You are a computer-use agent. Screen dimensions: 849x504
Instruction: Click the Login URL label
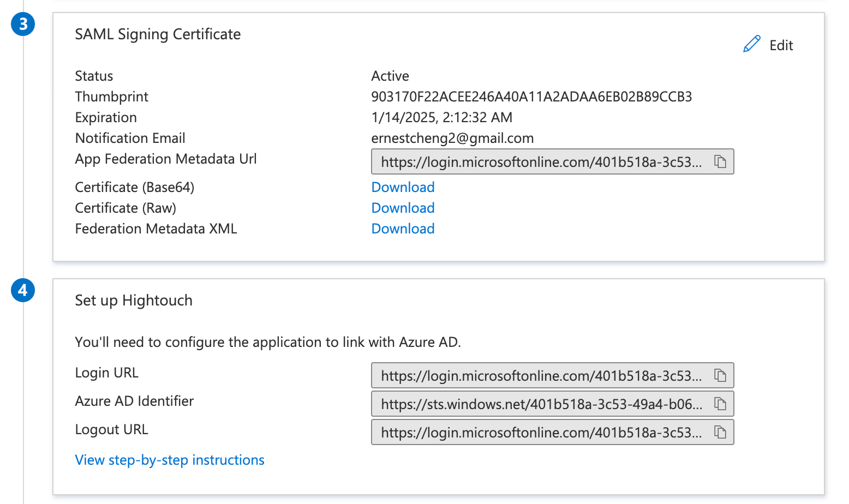(x=107, y=373)
